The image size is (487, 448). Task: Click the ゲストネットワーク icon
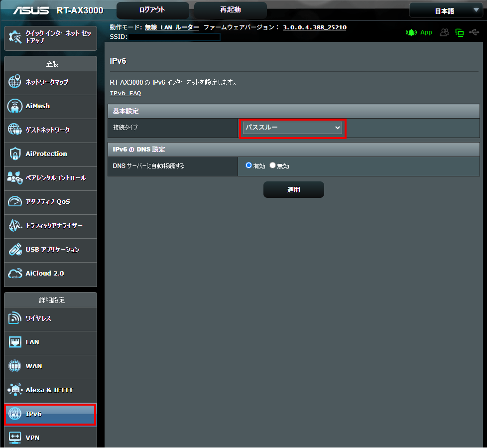pos(14,130)
